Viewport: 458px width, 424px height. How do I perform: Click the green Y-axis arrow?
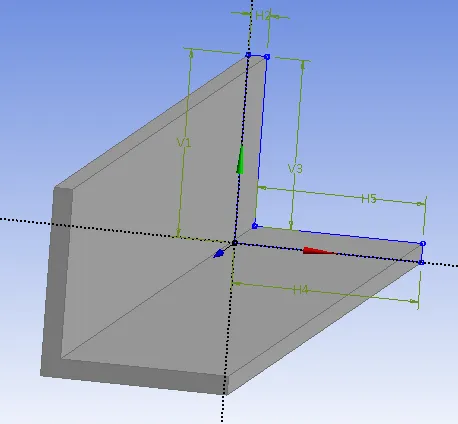pos(240,160)
